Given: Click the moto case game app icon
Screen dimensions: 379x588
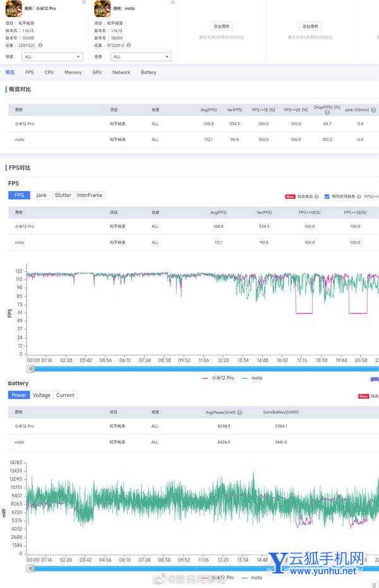Looking at the screenshot, I should tap(102, 8).
